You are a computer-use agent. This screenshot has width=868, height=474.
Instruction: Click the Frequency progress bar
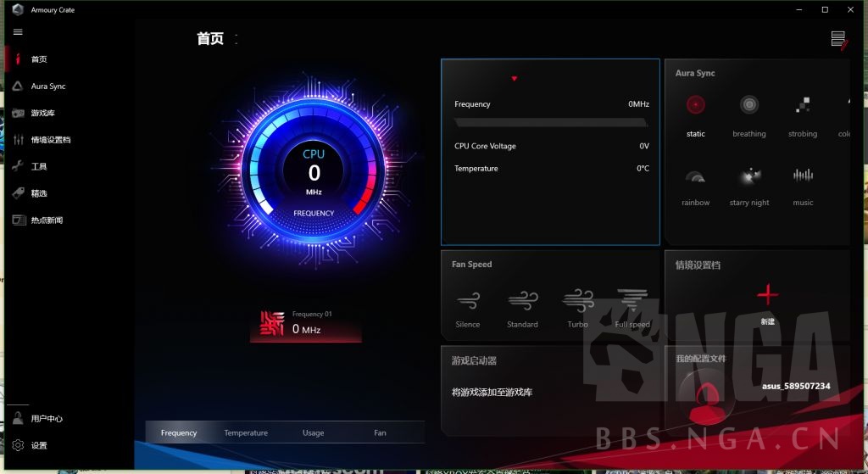(x=551, y=122)
